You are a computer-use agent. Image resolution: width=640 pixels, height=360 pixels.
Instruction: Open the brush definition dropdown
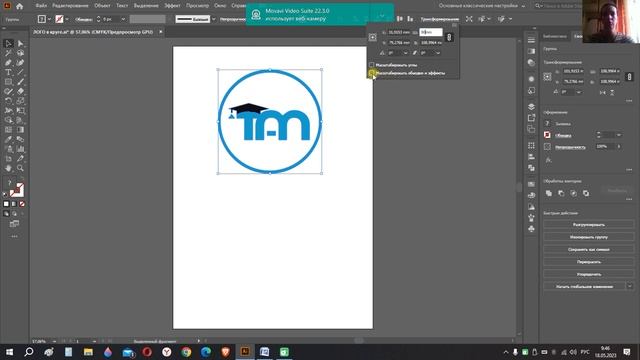point(213,19)
